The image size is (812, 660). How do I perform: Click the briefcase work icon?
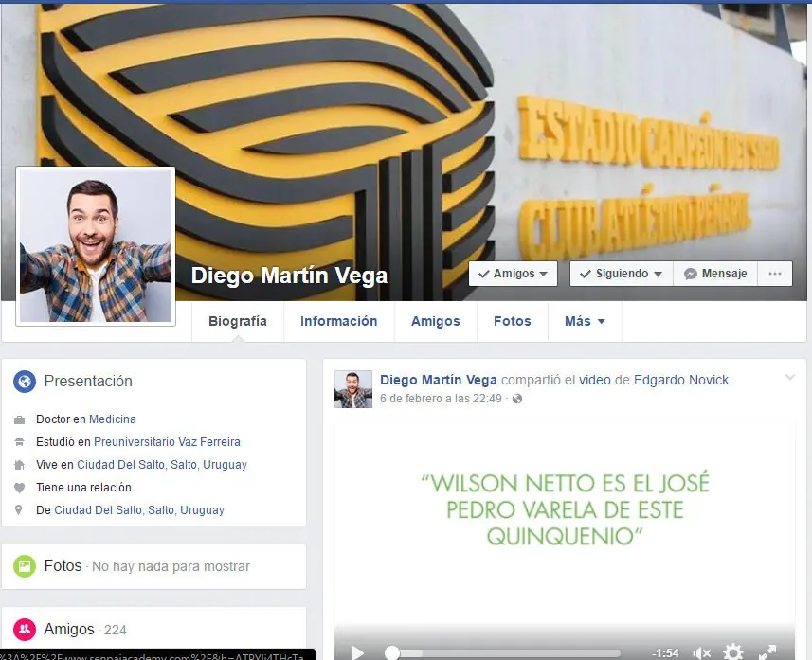click(19, 419)
